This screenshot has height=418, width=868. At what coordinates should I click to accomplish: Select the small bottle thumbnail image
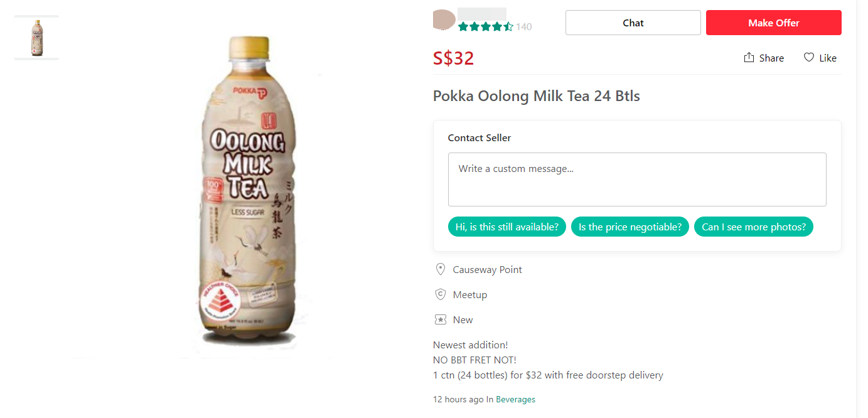36,38
